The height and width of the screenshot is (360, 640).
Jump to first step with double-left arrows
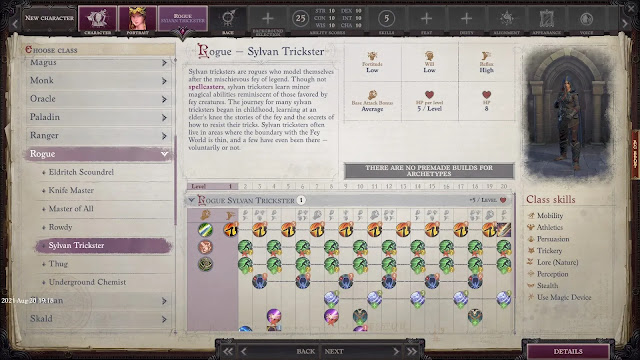(228, 351)
